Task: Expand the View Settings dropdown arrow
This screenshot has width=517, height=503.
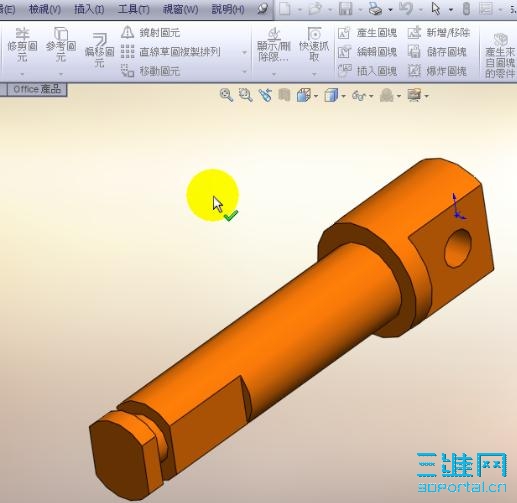Action: (x=427, y=97)
